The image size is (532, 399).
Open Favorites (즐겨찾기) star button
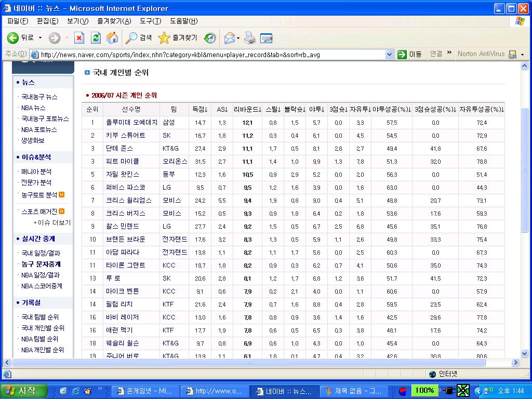[x=178, y=38]
